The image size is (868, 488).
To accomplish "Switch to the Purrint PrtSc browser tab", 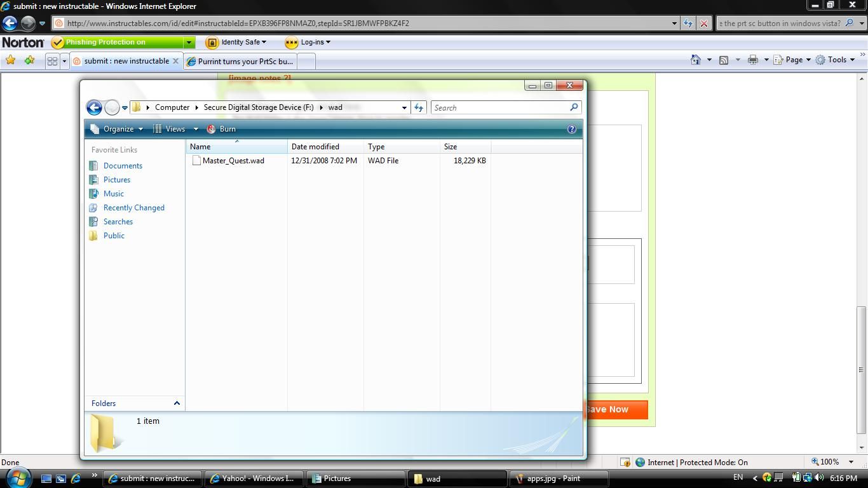I will [x=241, y=61].
